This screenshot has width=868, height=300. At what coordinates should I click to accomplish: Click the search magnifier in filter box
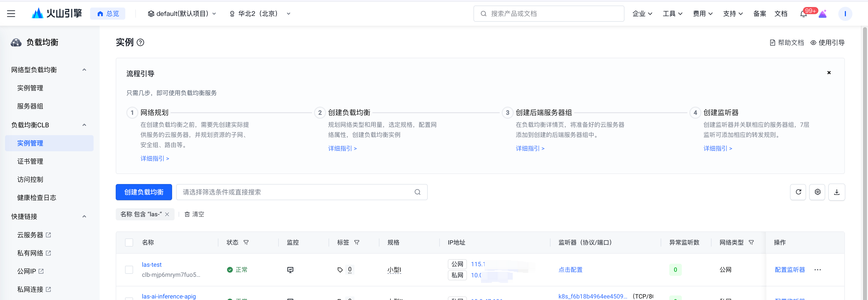(x=417, y=192)
